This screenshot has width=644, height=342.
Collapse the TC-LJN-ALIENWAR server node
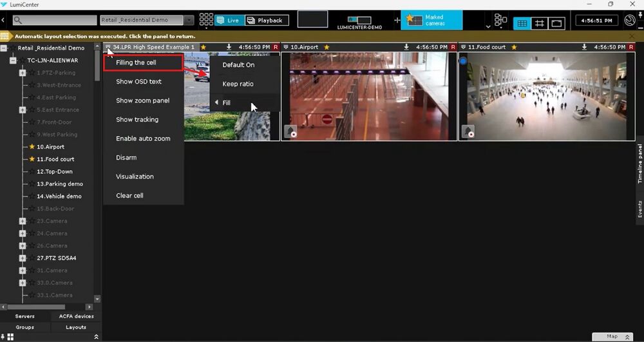point(13,61)
